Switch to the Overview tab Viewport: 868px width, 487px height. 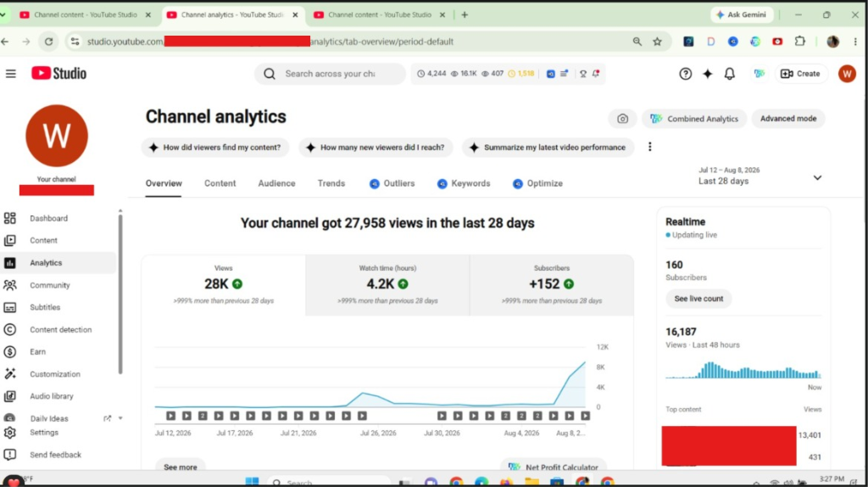pyautogui.click(x=164, y=183)
